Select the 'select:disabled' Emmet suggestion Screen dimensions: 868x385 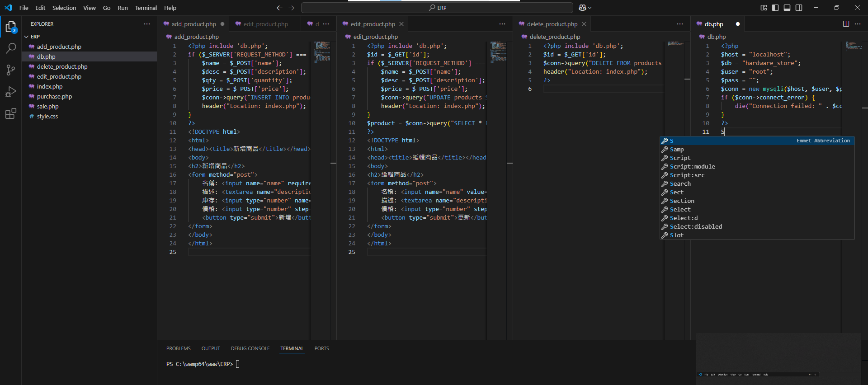click(696, 226)
